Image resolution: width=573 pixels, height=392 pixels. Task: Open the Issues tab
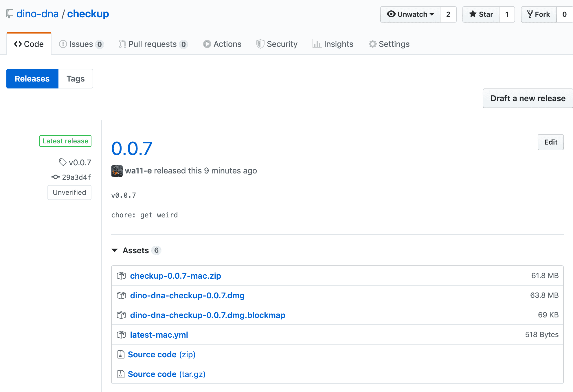tap(81, 44)
